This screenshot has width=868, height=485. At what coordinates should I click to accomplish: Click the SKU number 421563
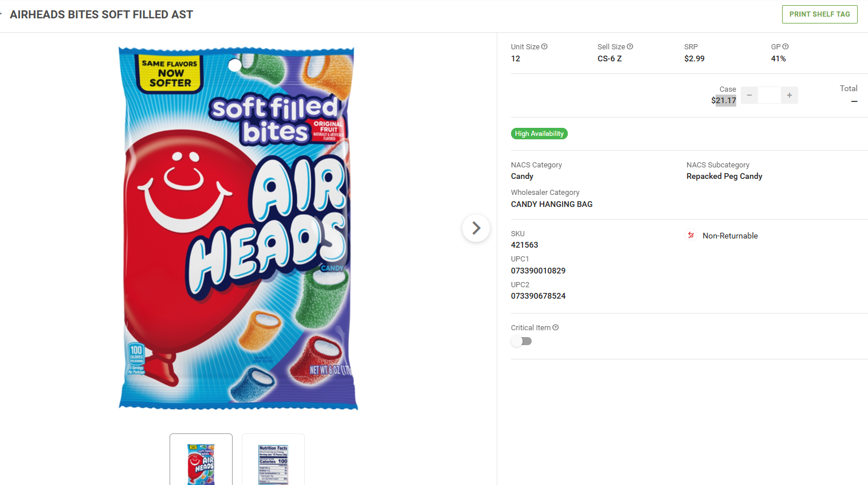524,245
